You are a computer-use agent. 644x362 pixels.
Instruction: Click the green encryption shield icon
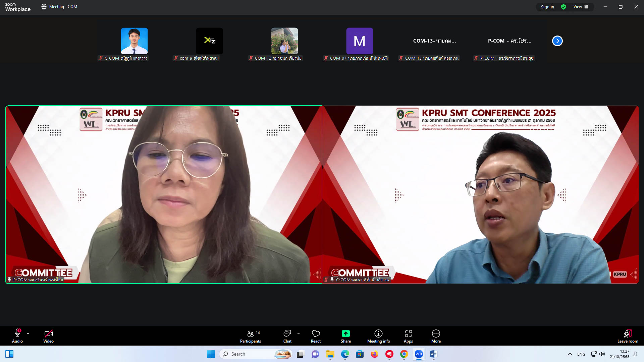point(563,7)
